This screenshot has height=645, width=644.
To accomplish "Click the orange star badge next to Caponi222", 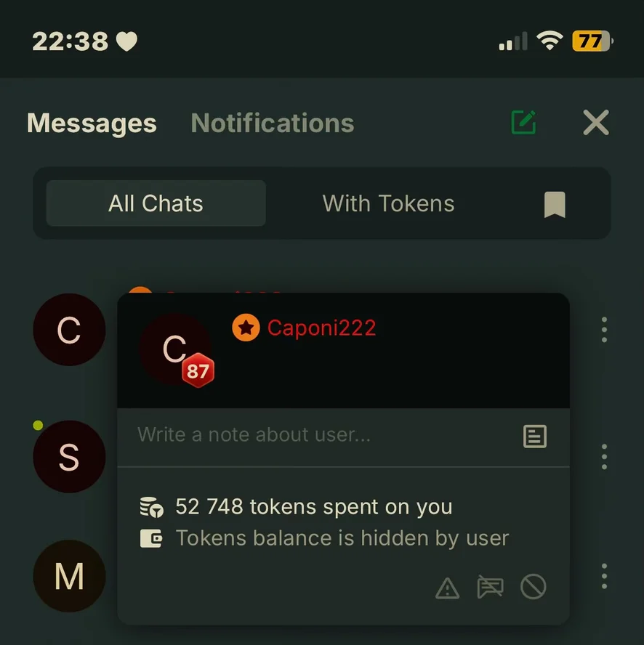I will 246,328.
